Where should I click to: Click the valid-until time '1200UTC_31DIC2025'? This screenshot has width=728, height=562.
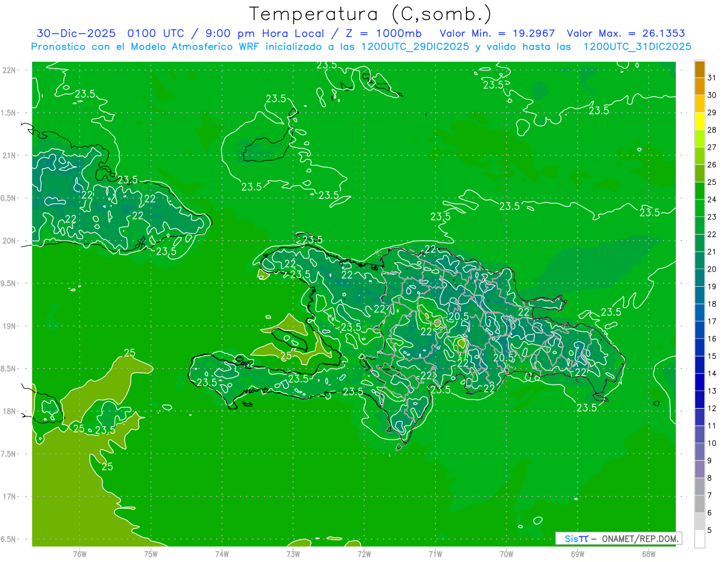point(637,47)
